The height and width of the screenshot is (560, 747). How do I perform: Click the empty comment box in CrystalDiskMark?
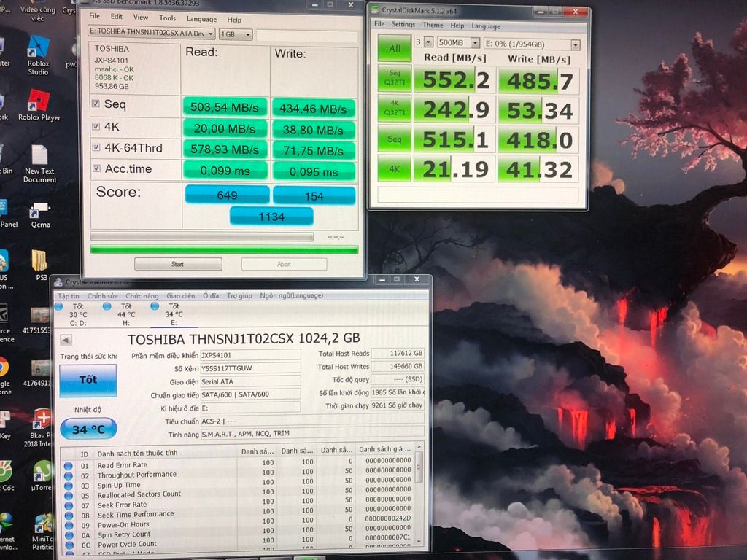tap(478, 195)
